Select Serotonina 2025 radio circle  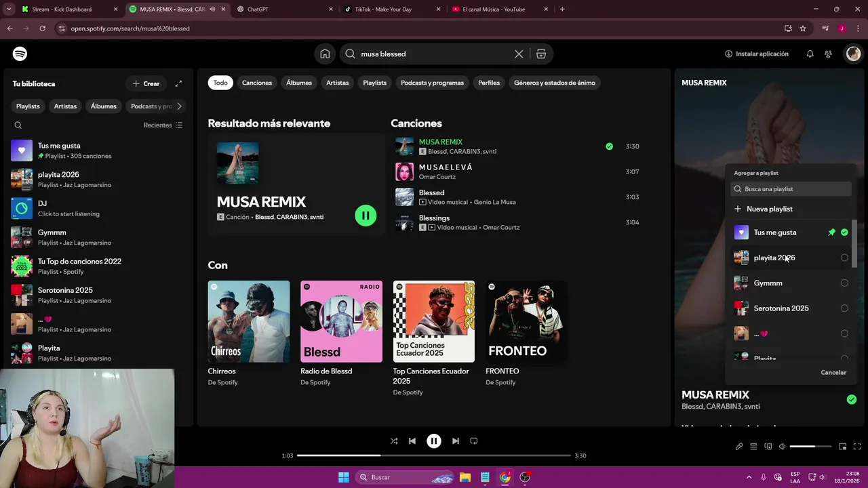click(844, 308)
